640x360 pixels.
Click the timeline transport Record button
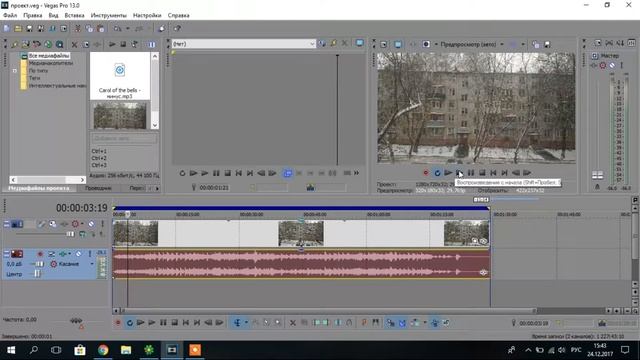tap(118, 323)
